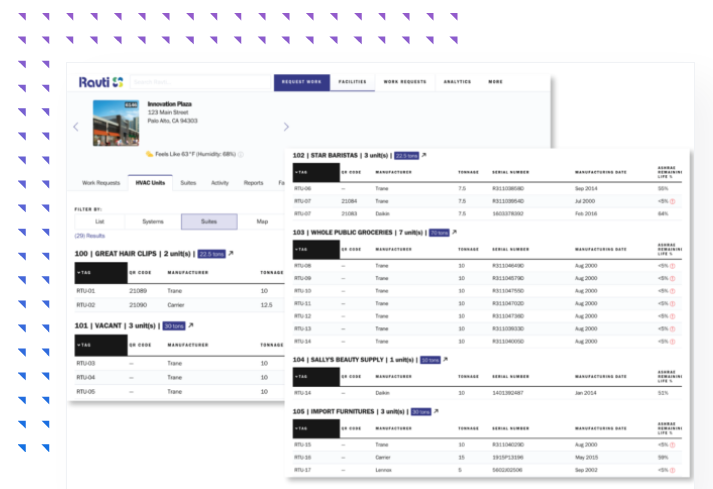The image size is (713, 489).
Task: Open the More menu
Action: (496, 82)
